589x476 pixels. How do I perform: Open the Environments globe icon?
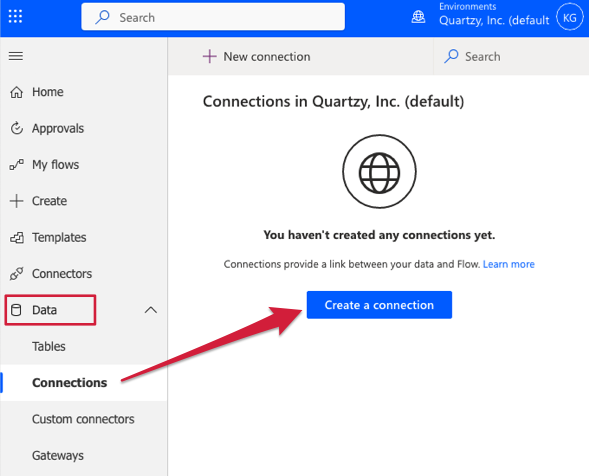[418, 17]
